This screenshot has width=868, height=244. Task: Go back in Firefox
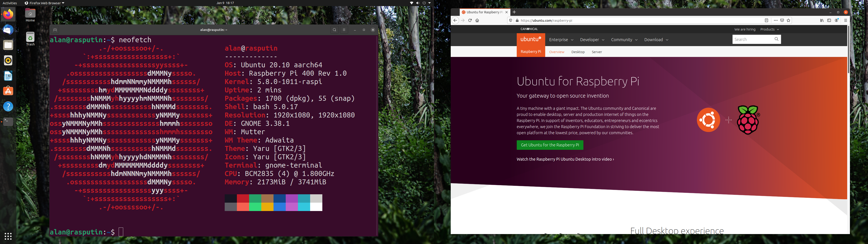click(455, 21)
